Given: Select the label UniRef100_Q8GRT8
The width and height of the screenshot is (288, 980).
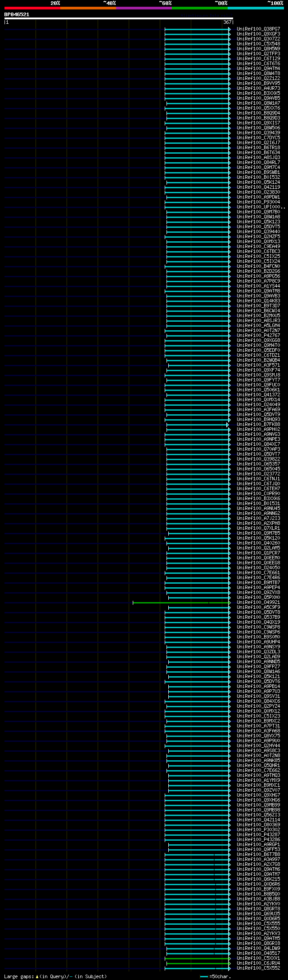Looking at the screenshot, I should pos(258,909).
